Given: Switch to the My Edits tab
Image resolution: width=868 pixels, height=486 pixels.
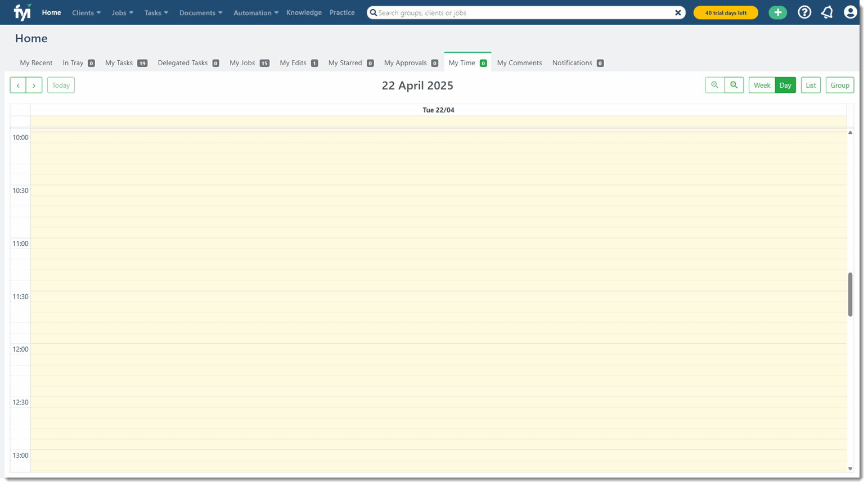Looking at the screenshot, I should 299,63.
